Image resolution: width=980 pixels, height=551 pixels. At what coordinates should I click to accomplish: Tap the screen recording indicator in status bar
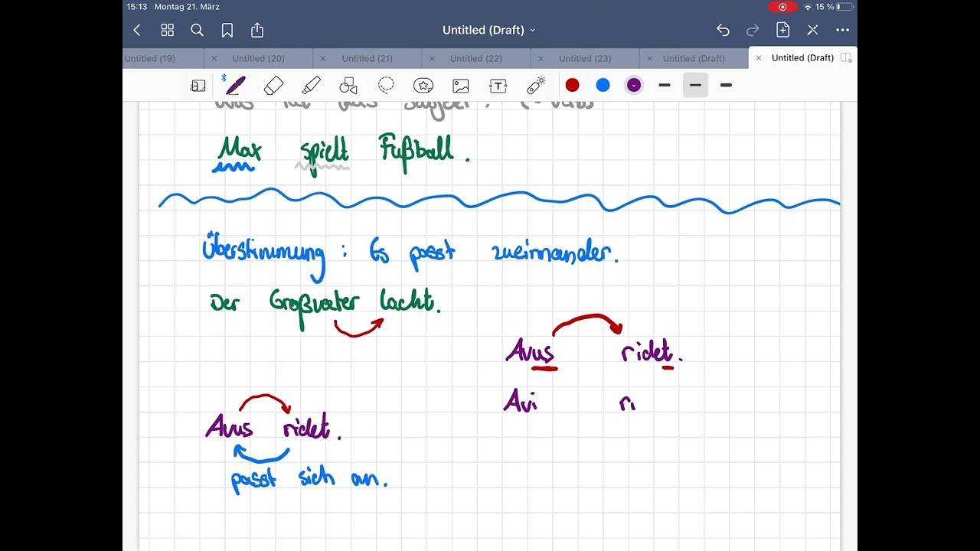tap(782, 7)
